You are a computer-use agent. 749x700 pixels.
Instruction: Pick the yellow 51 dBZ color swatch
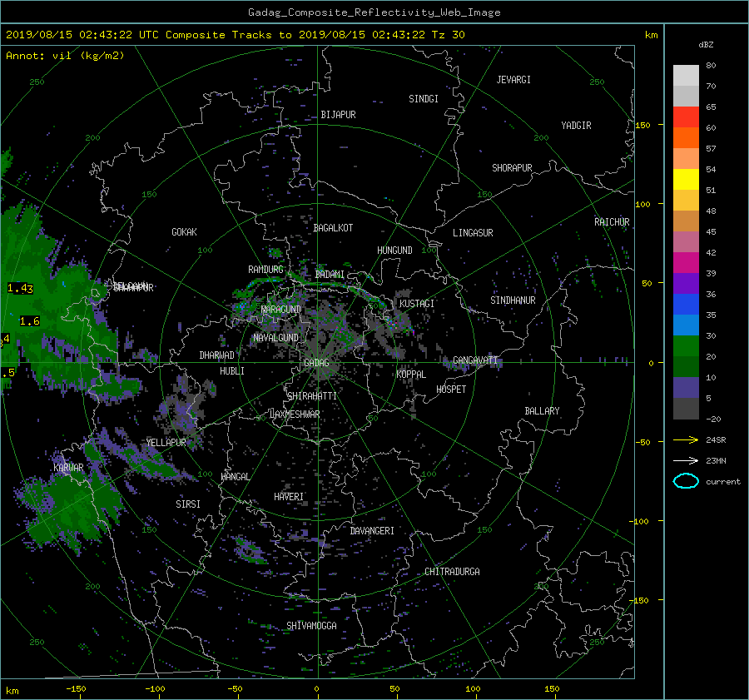coord(686,179)
